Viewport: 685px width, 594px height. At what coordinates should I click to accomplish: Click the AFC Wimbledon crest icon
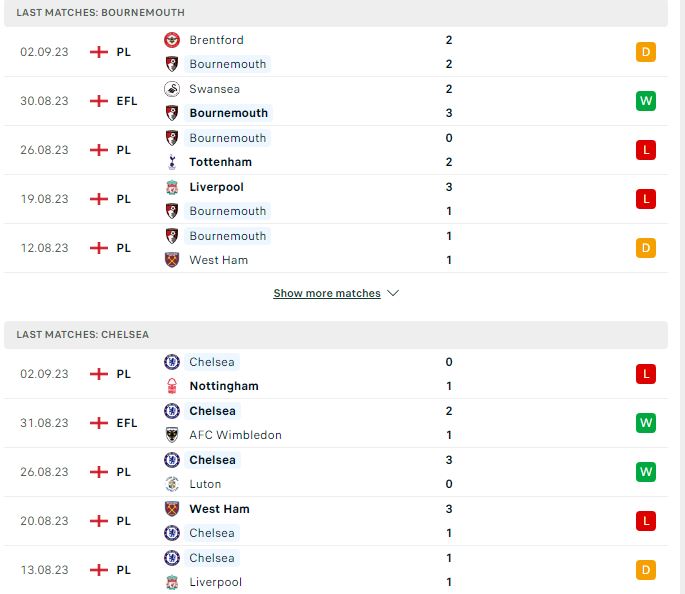click(x=172, y=435)
